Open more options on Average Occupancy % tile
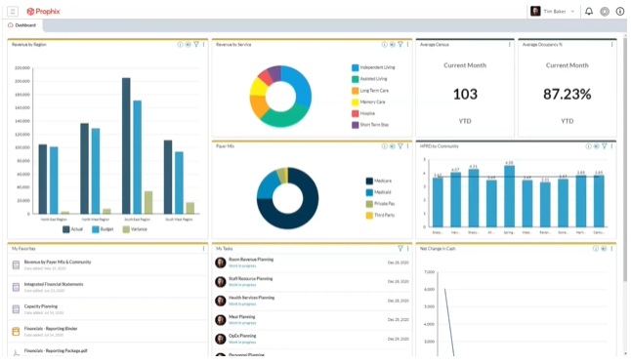The image size is (631, 364). click(x=611, y=45)
